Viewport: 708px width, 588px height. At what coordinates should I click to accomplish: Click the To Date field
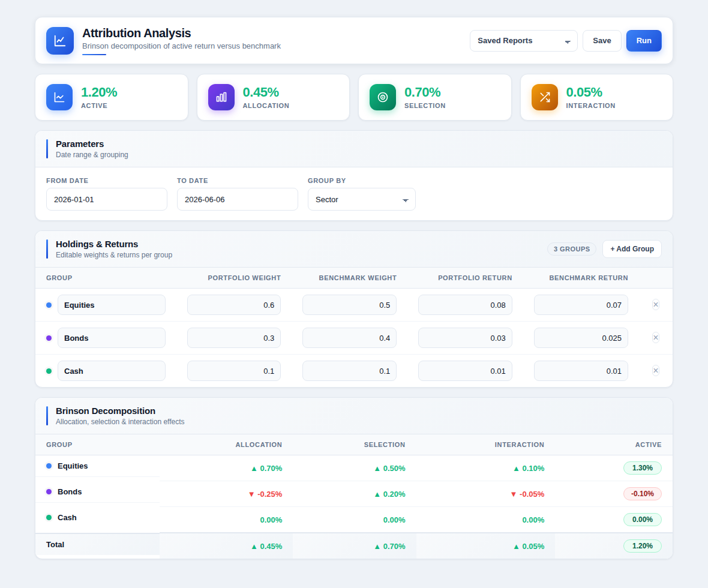pos(238,199)
